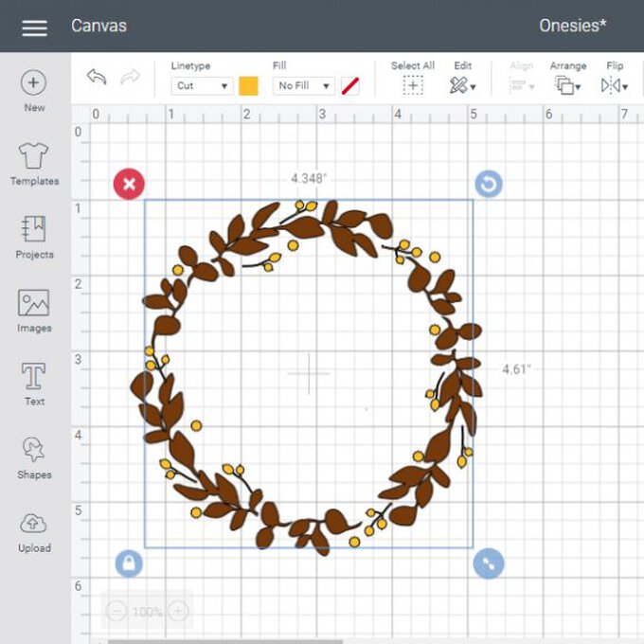
Task: Click the yellow linetype color swatch
Action: [248, 86]
